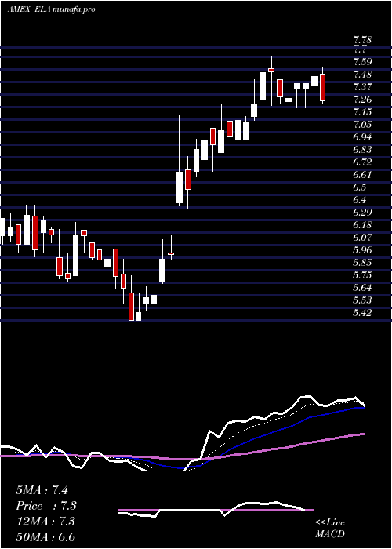Click the 5.75 price axis label

(x=362, y=274)
